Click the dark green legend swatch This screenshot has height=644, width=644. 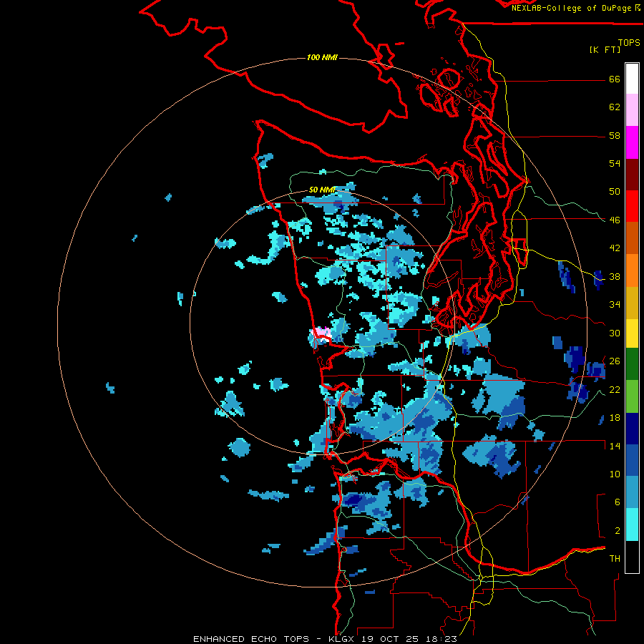click(x=632, y=364)
